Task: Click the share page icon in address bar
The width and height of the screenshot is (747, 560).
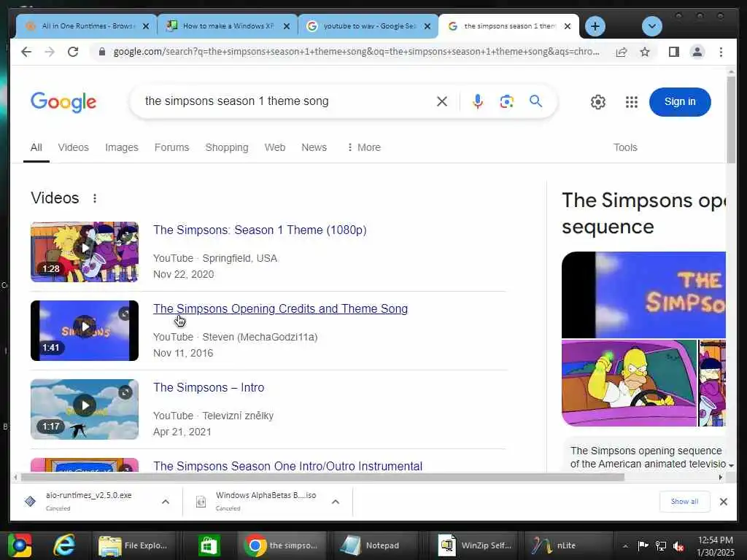Action: click(x=622, y=52)
